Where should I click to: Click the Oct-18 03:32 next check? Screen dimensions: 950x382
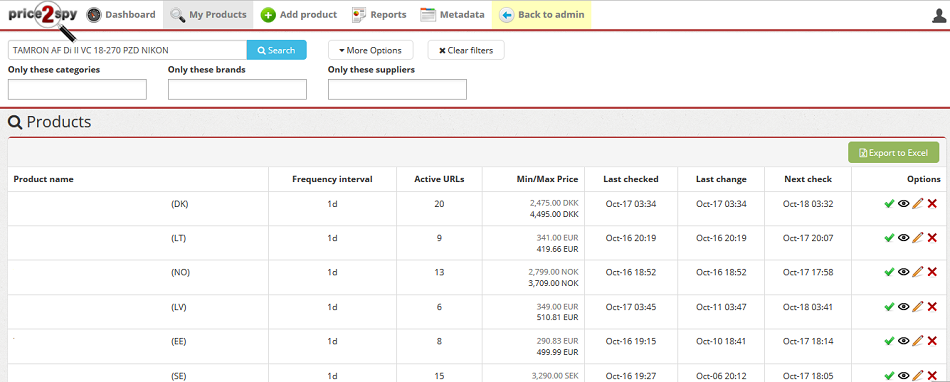[x=808, y=204]
